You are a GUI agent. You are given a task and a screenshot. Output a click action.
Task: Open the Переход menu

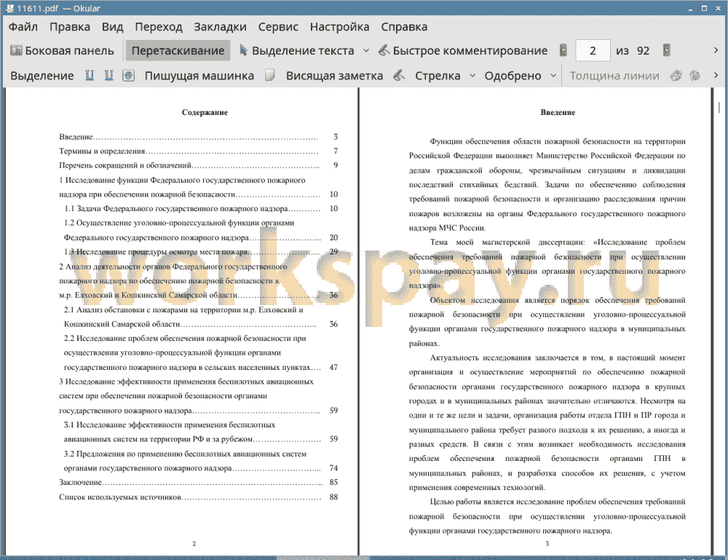pos(158,27)
